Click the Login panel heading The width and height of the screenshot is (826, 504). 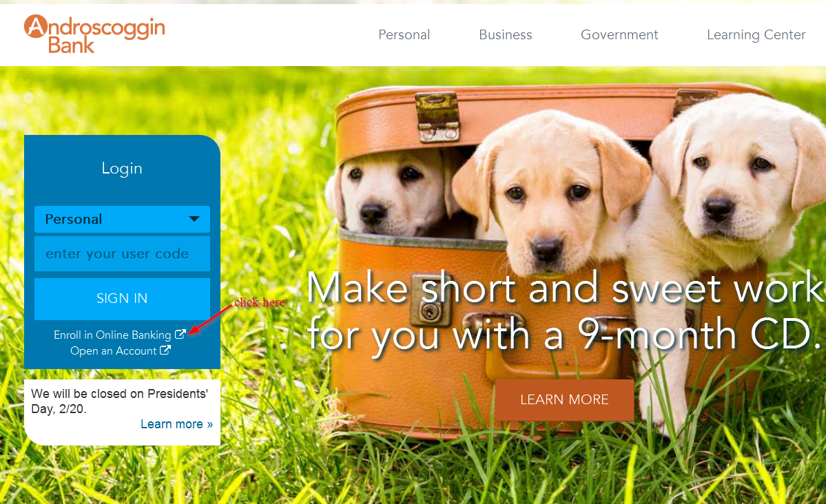pos(122,168)
